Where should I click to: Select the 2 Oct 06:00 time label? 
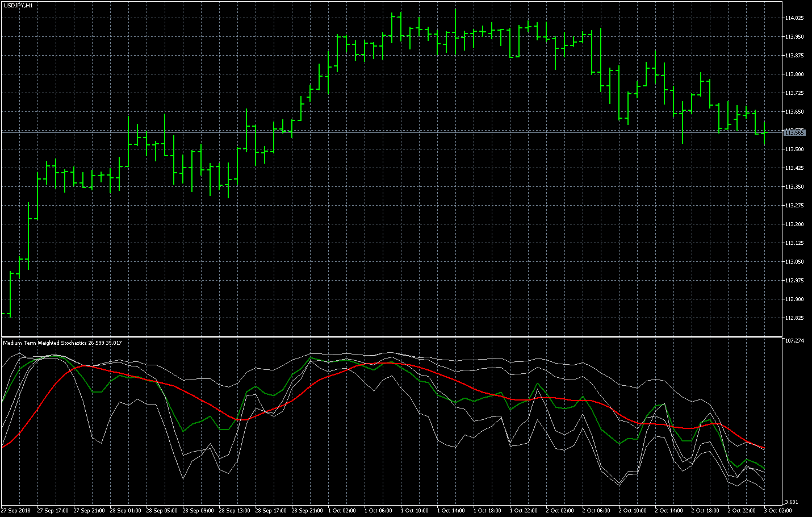click(x=597, y=511)
